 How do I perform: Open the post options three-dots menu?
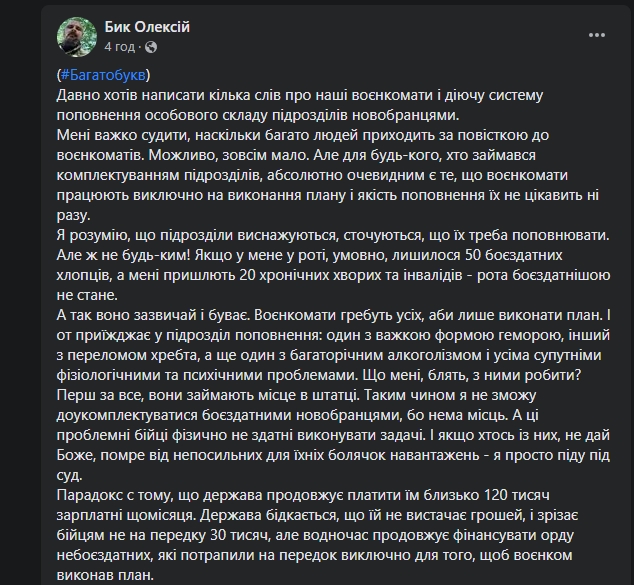[597, 34]
